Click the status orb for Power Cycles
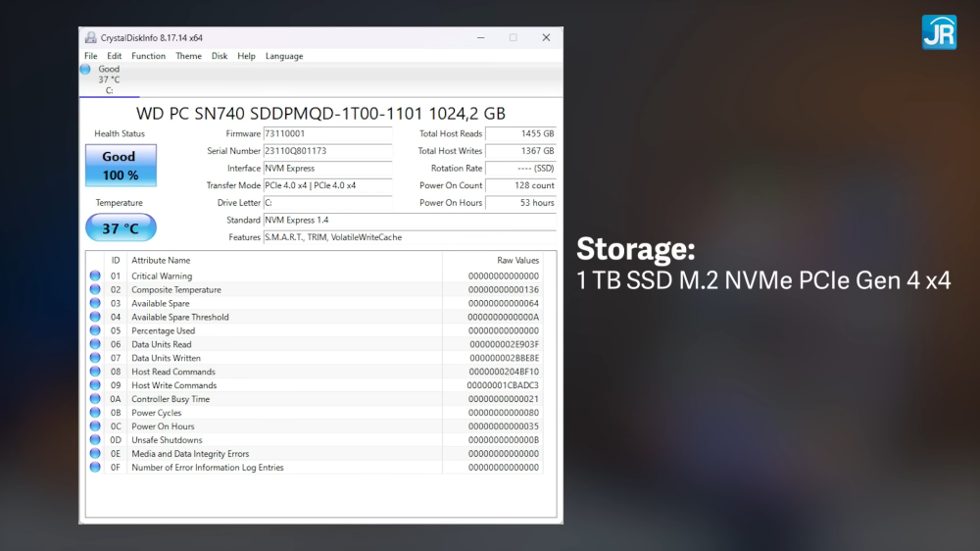This screenshot has width=980, height=551. tap(95, 413)
